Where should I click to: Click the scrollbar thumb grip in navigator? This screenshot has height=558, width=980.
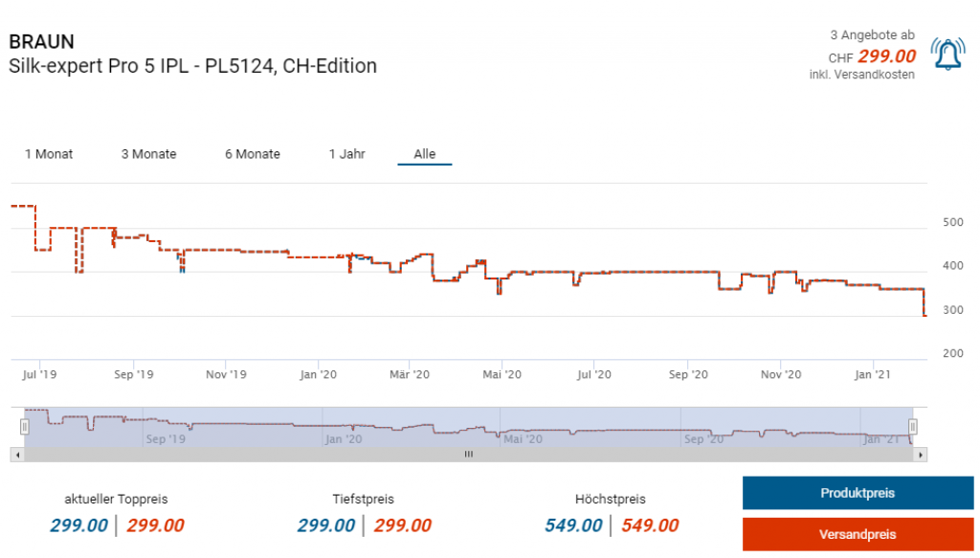tap(469, 455)
